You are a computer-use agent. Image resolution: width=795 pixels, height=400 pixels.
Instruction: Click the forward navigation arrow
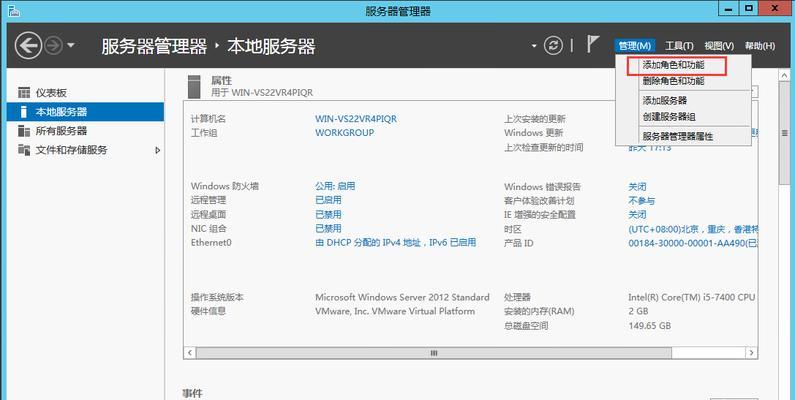tap(53, 46)
